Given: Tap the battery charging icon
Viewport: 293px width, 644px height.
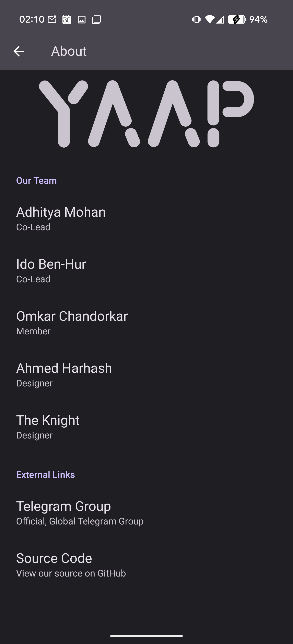Looking at the screenshot, I should (237, 19).
